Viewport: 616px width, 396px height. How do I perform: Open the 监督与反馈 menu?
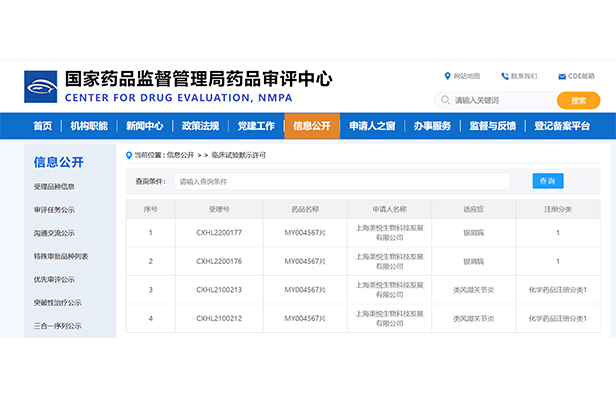tap(492, 126)
